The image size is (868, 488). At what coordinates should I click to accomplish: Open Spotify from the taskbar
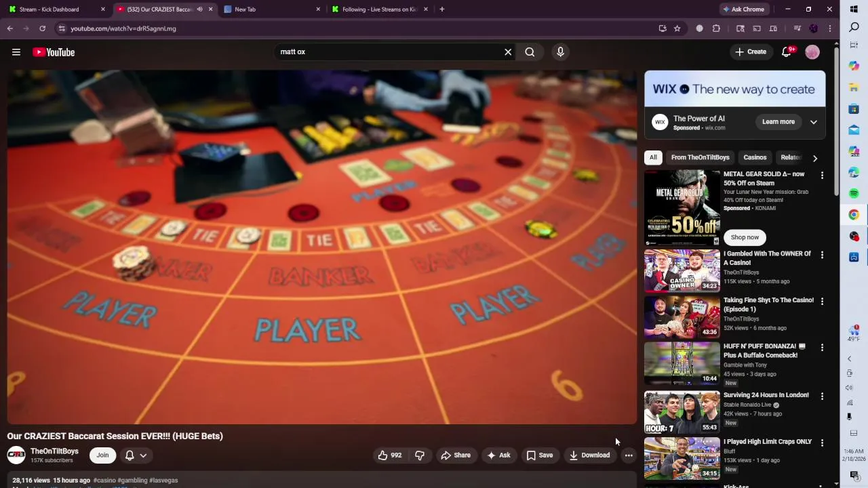854,193
